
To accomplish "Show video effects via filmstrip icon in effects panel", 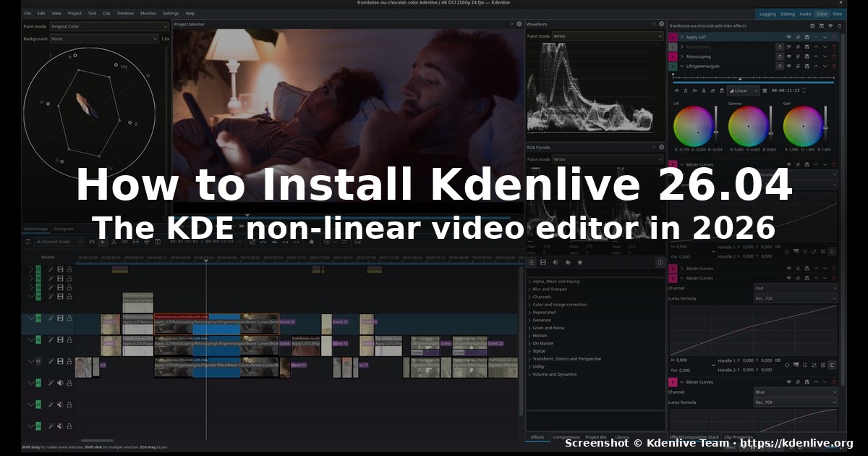I will tap(543, 262).
